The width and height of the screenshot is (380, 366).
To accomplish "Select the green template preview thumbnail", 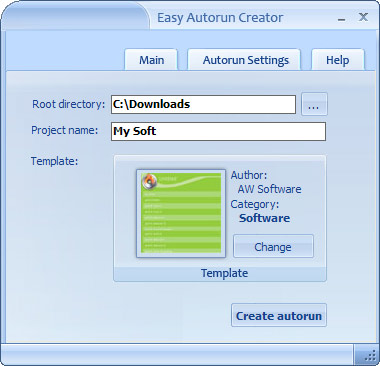I will point(181,213).
